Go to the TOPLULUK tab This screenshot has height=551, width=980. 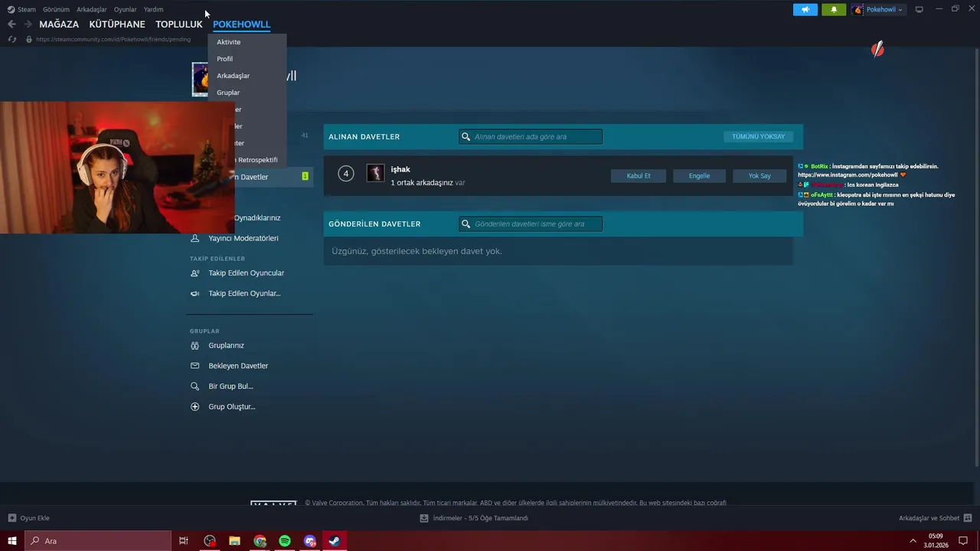(x=179, y=24)
